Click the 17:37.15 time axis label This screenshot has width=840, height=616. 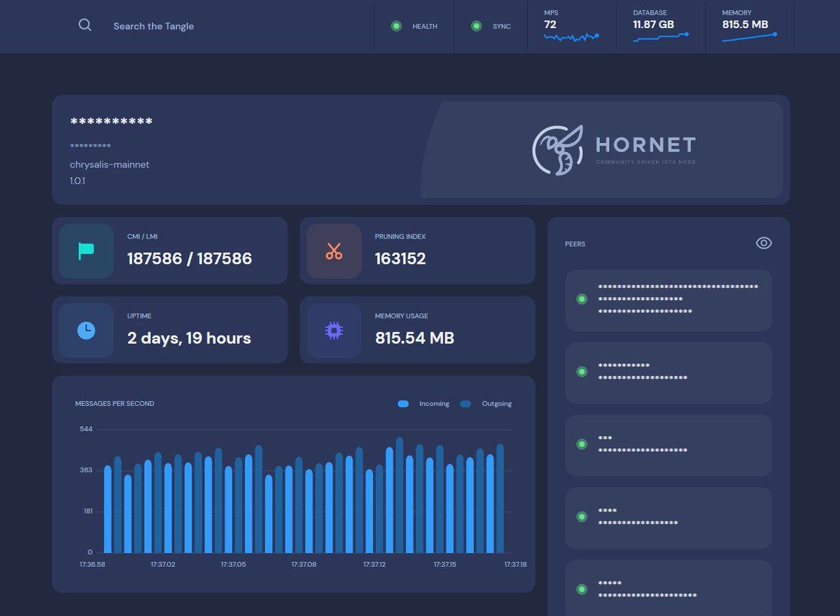click(445, 564)
